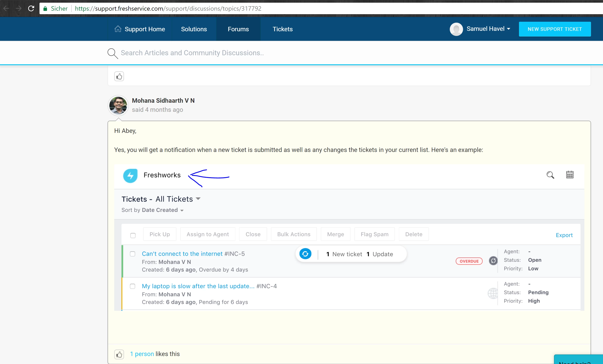This screenshot has width=603, height=364.
Task: Click the Mohana Sidhaarth V N author name
Action: click(163, 101)
